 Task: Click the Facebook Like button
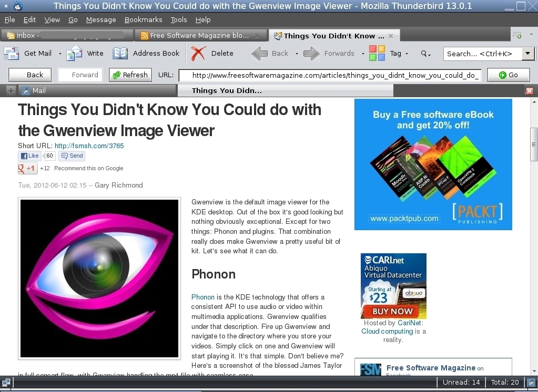tap(30, 156)
